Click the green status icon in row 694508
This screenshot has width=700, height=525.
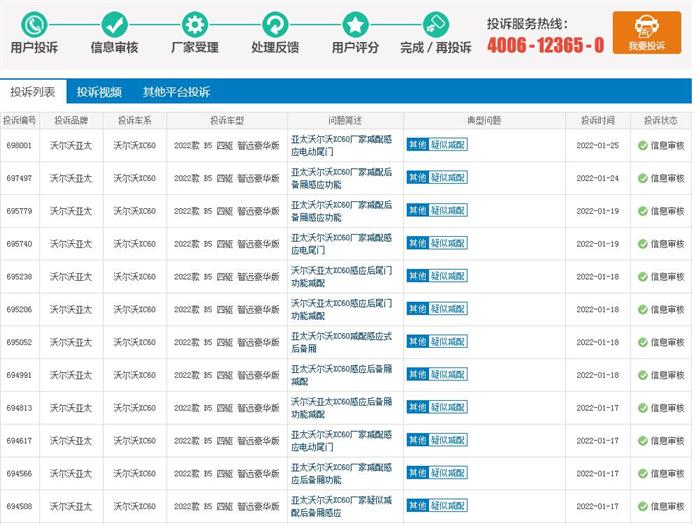pyautogui.click(x=642, y=507)
